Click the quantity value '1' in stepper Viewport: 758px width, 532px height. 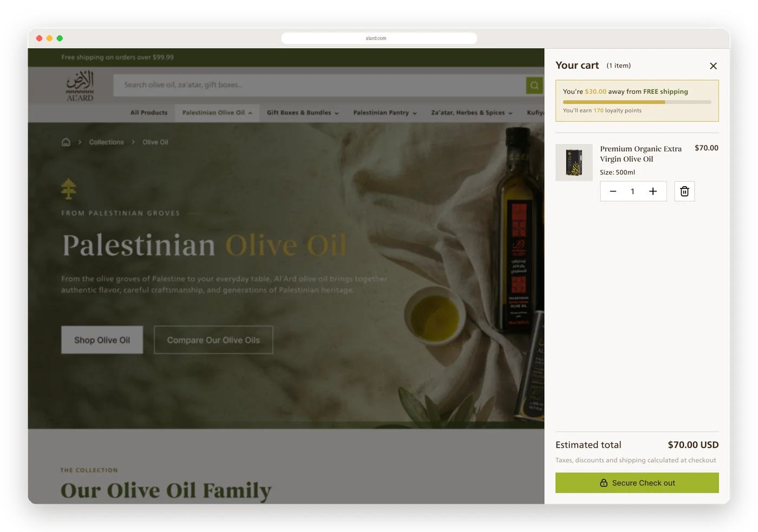(632, 192)
